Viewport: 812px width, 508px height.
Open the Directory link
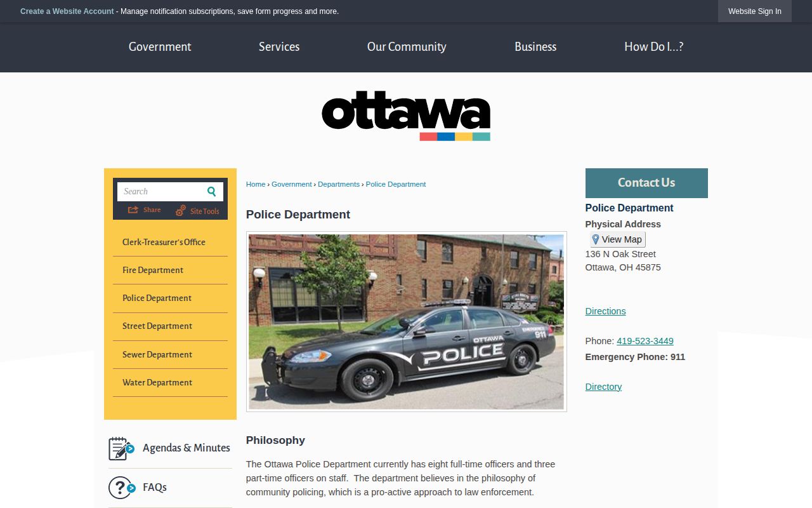(x=603, y=387)
